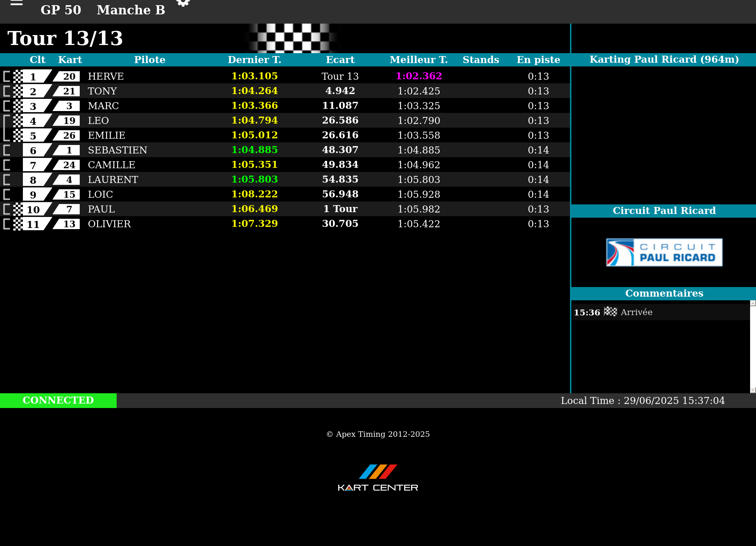756x546 pixels.
Task: Click the green CONNECTED status indicator
Action: pyautogui.click(x=58, y=400)
